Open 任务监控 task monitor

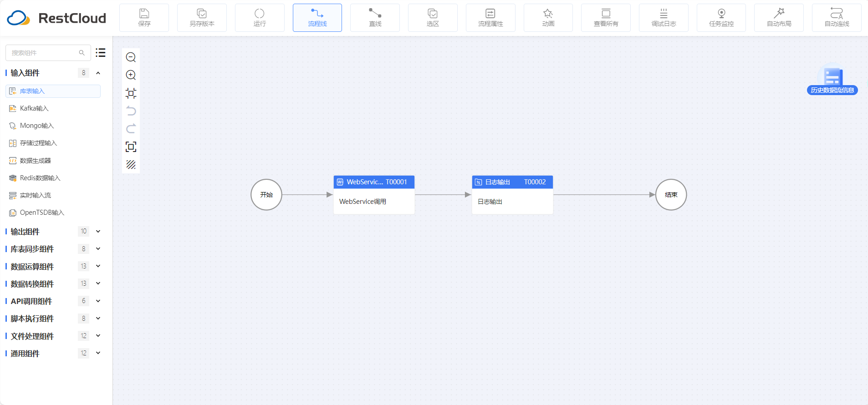[721, 18]
